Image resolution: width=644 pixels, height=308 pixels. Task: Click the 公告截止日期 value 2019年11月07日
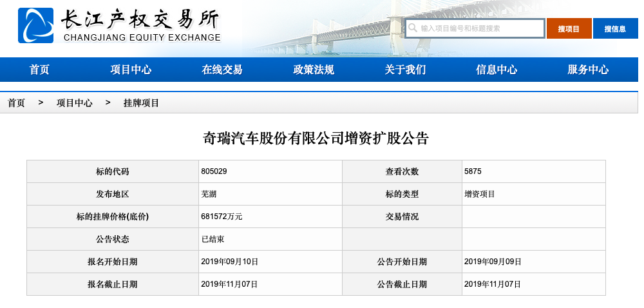click(x=493, y=284)
